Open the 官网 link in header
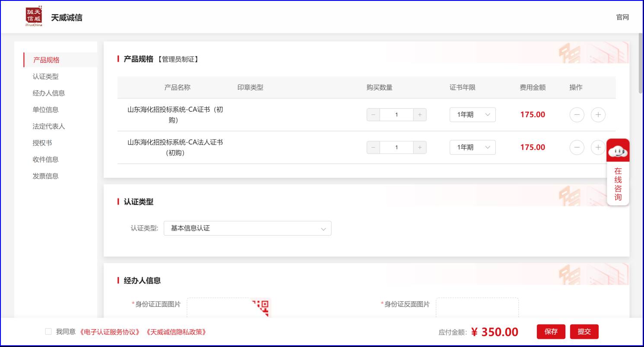The image size is (644, 347). point(622,17)
